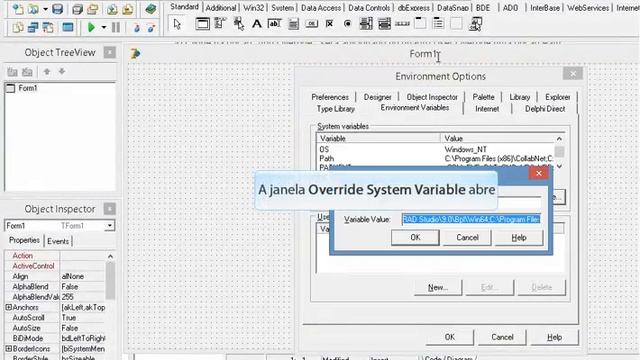Open the Object Inspector options tab
640x360 pixels.
pyautogui.click(x=432, y=97)
